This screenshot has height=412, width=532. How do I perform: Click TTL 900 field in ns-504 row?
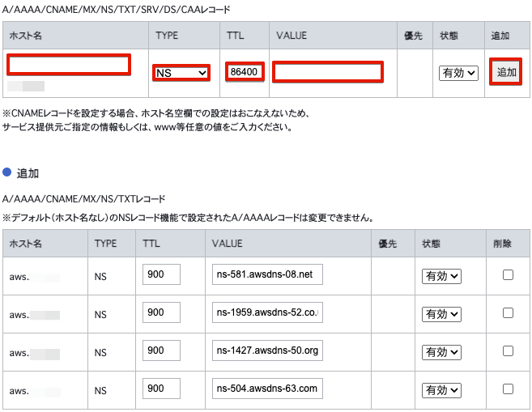click(x=161, y=389)
